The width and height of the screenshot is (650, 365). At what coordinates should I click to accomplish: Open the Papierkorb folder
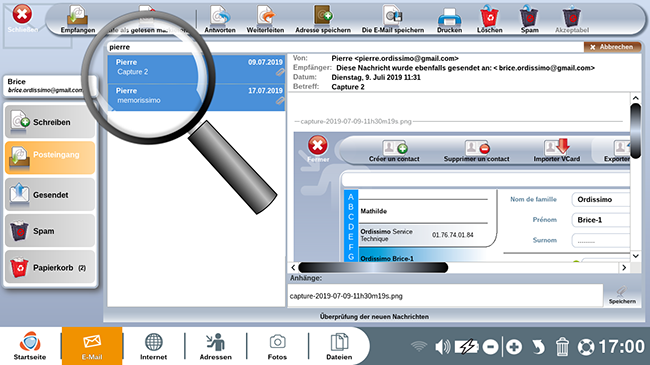coord(50,268)
